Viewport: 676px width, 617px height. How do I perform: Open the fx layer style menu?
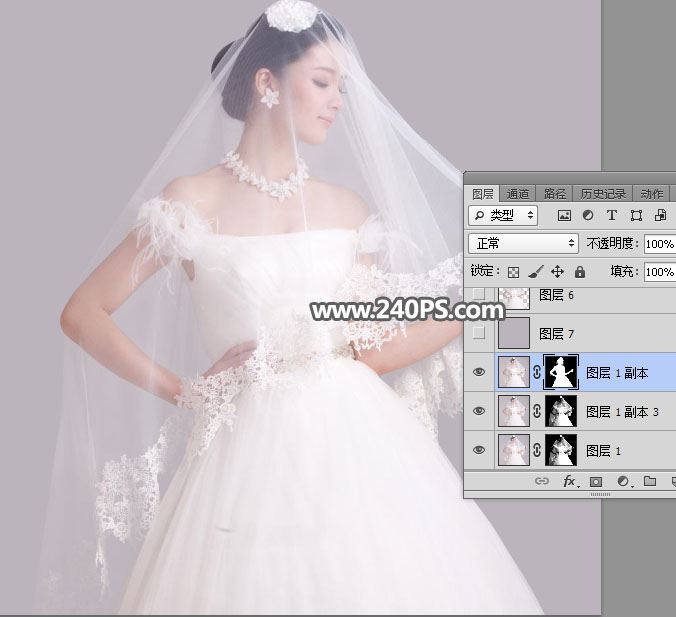click(x=570, y=481)
